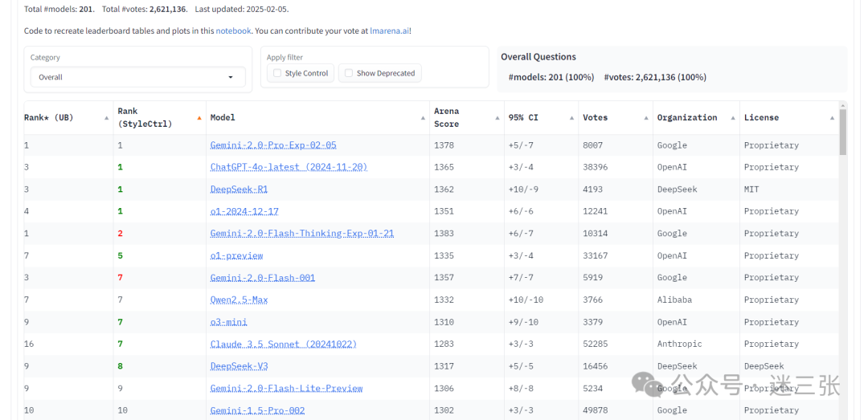Sort by Model column arrow

(423, 118)
